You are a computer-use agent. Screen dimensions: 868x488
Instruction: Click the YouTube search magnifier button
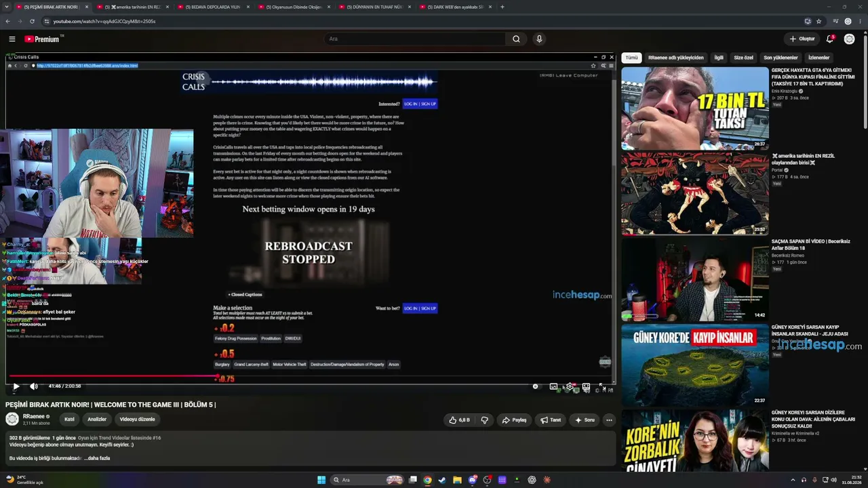coord(516,39)
